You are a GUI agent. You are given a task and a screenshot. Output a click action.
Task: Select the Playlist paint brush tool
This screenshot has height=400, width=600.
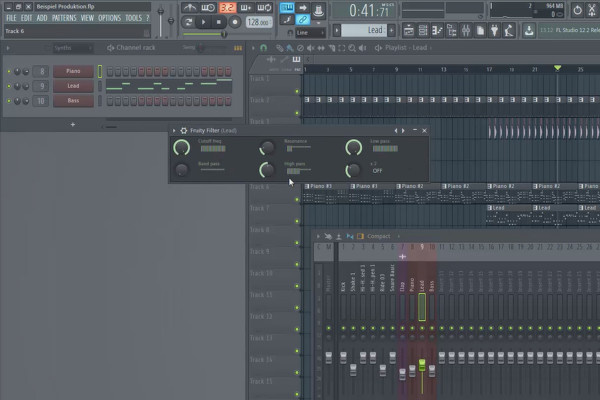coord(290,48)
